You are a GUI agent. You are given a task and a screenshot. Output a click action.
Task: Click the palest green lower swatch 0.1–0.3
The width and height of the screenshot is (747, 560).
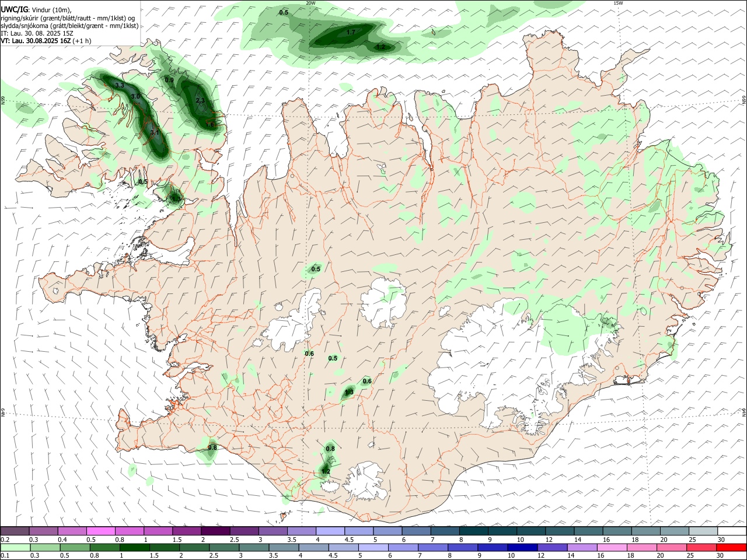[x=15, y=547]
